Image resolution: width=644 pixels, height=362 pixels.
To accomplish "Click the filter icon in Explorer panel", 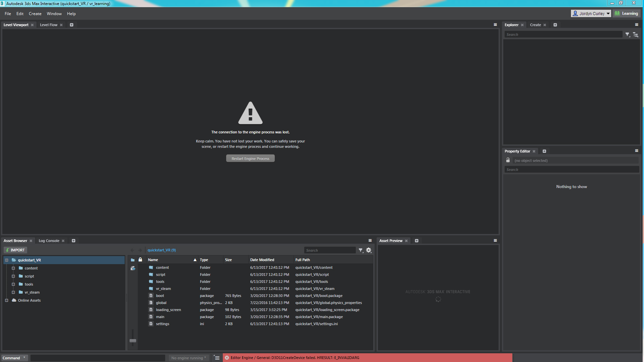I will pyautogui.click(x=628, y=35).
